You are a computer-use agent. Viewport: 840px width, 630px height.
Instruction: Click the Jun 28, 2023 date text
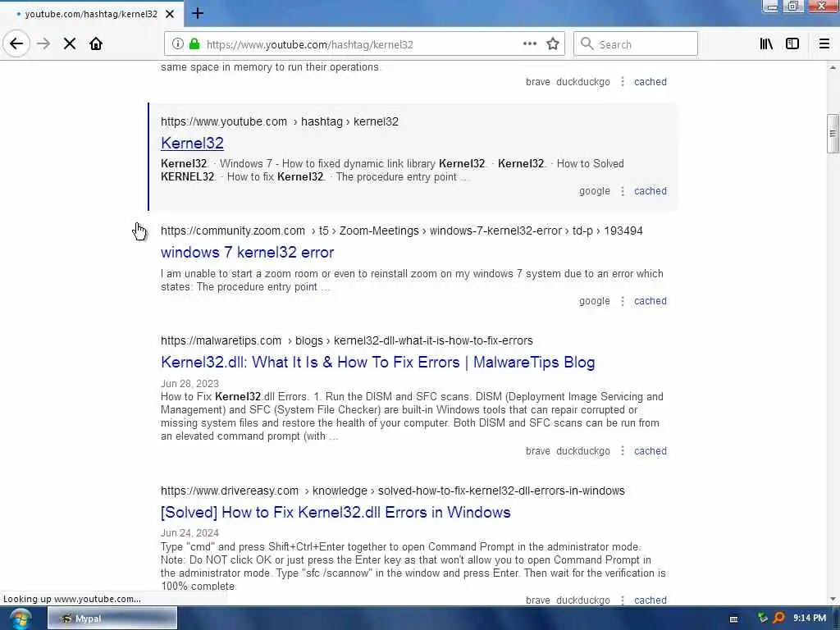coord(189,384)
